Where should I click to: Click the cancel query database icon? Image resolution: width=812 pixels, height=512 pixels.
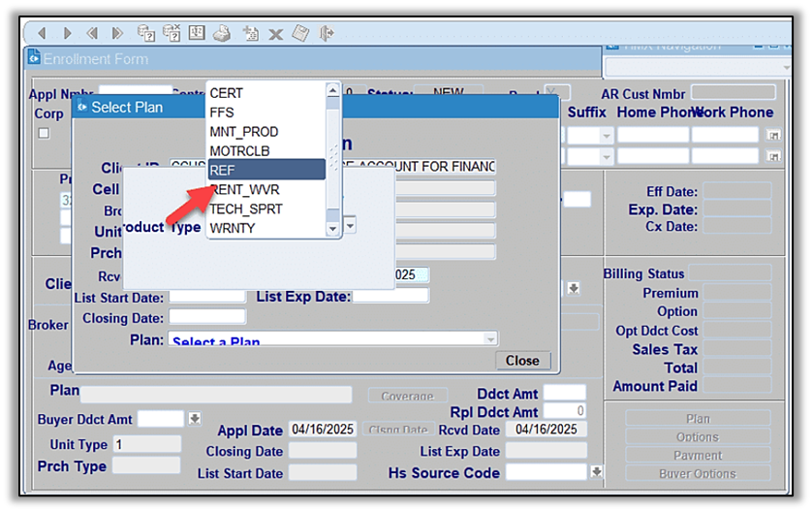tap(172, 33)
